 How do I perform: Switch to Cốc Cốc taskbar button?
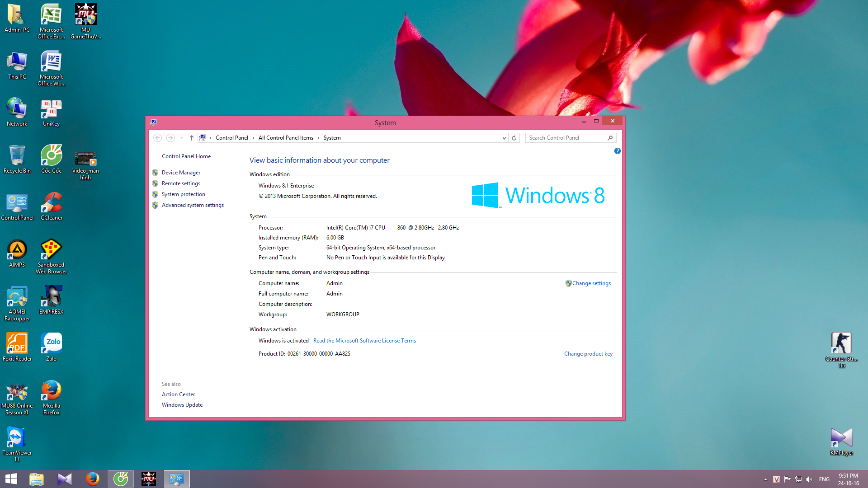(121, 479)
